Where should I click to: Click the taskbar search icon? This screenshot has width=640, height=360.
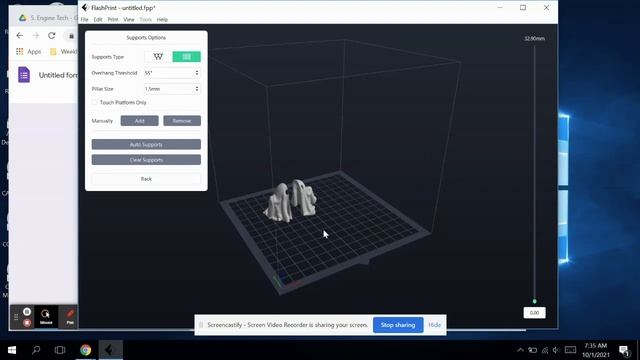pyautogui.click(x=36, y=350)
